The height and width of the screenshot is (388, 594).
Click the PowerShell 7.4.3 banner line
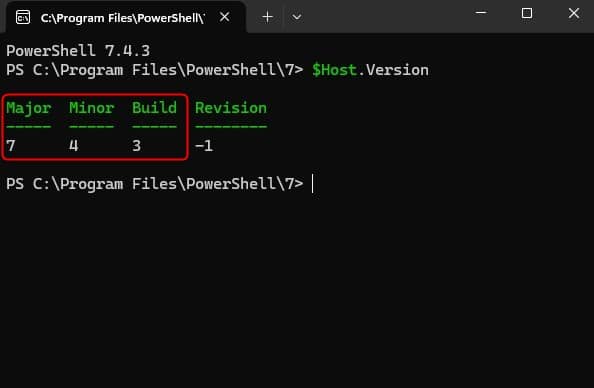pyautogui.click(x=78, y=51)
